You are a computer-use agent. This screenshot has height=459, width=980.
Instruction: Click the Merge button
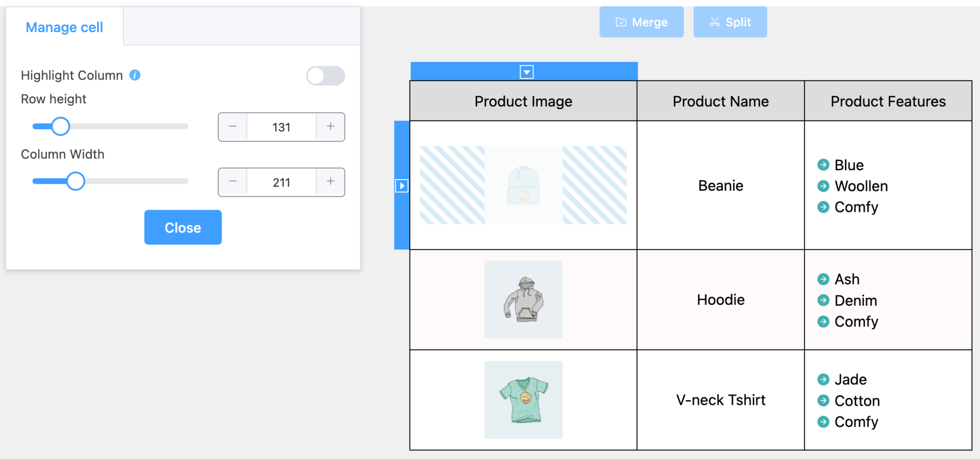[x=642, y=22]
